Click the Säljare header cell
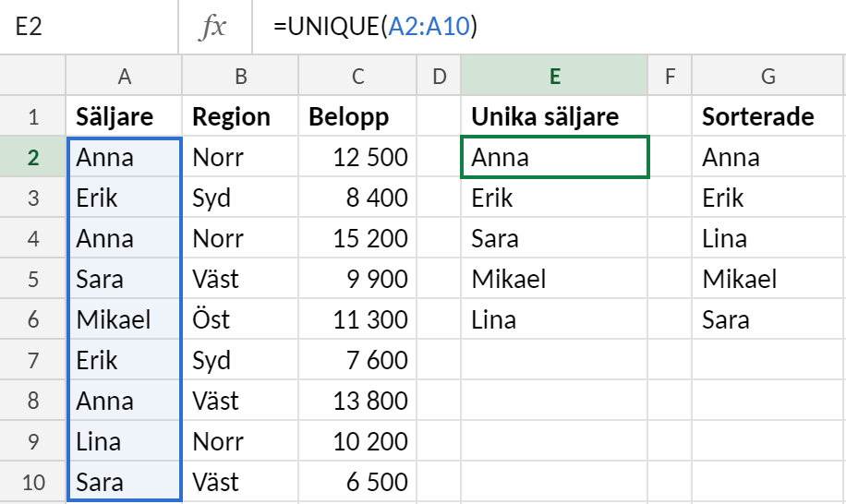Viewport: 846px width, 504px height. [x=124, y=116]
